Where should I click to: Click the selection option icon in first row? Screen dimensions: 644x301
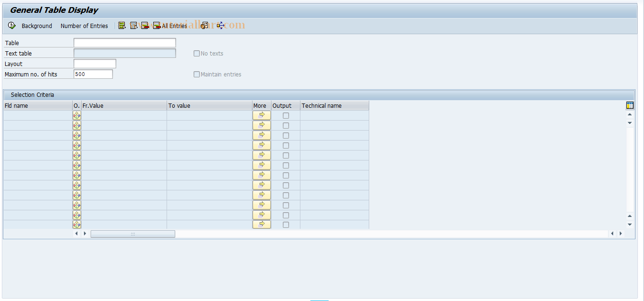click(76, 115)
